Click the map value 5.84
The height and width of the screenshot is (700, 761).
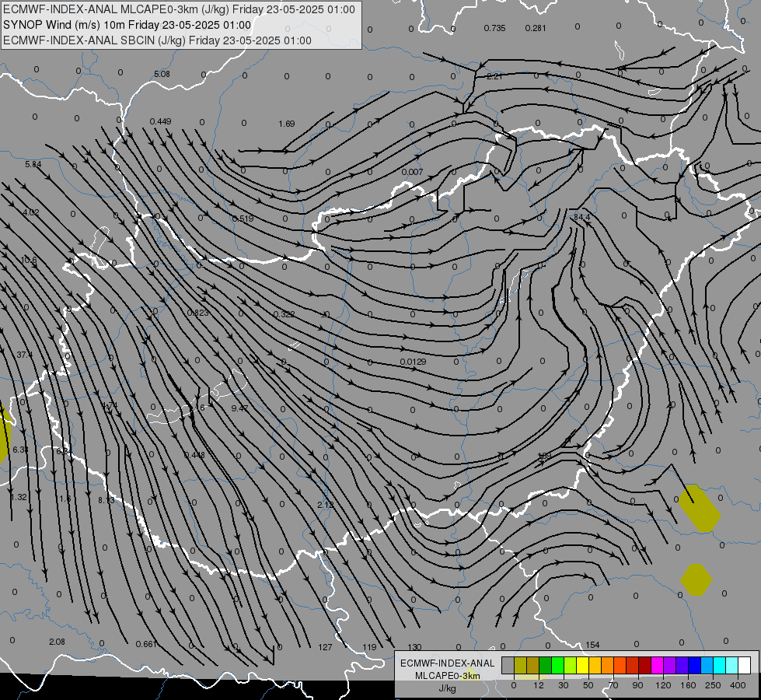point(33,165)
